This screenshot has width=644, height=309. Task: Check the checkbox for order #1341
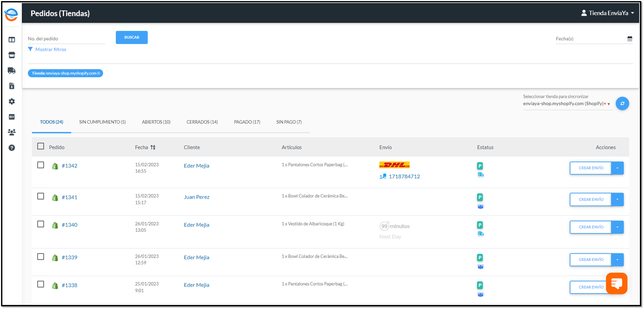(x=40, y=196)
